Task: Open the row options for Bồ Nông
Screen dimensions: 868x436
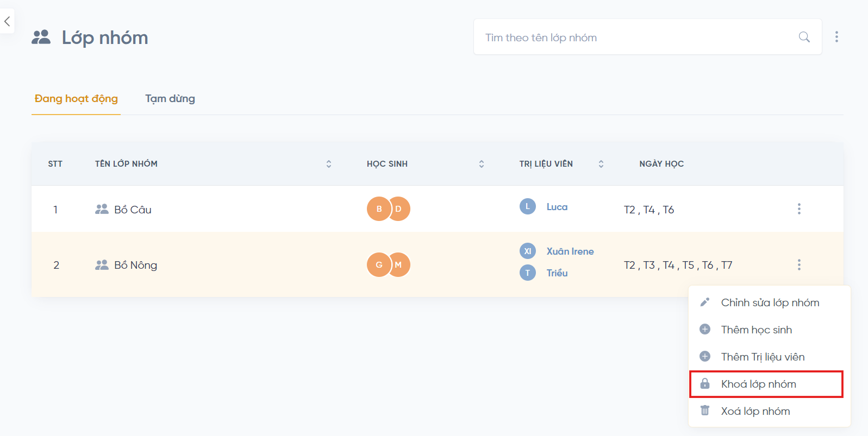Action: tap(798, 265)
